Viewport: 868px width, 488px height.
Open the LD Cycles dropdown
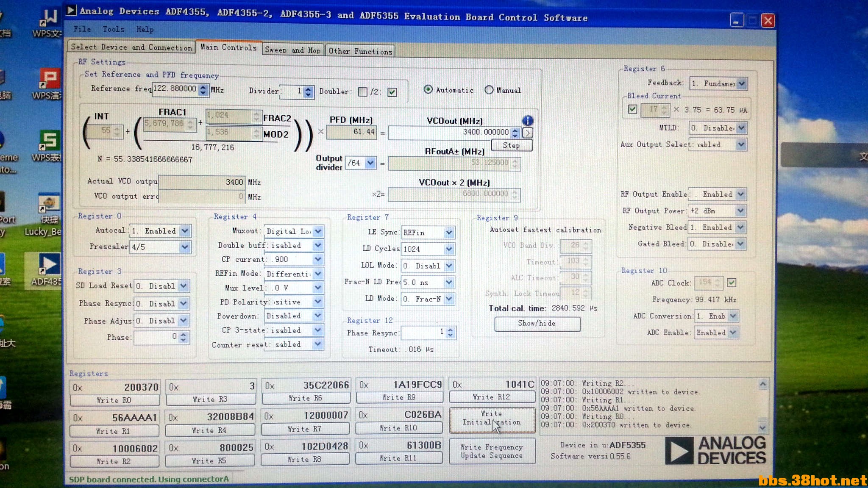pos(449,249)
